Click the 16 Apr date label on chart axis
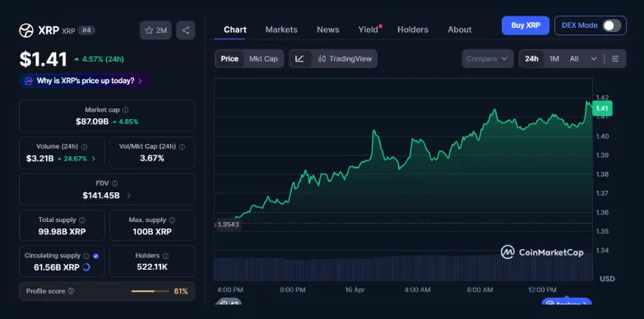Image resolution: width=644 pixels, height=319 pixels. pos(354,290)
